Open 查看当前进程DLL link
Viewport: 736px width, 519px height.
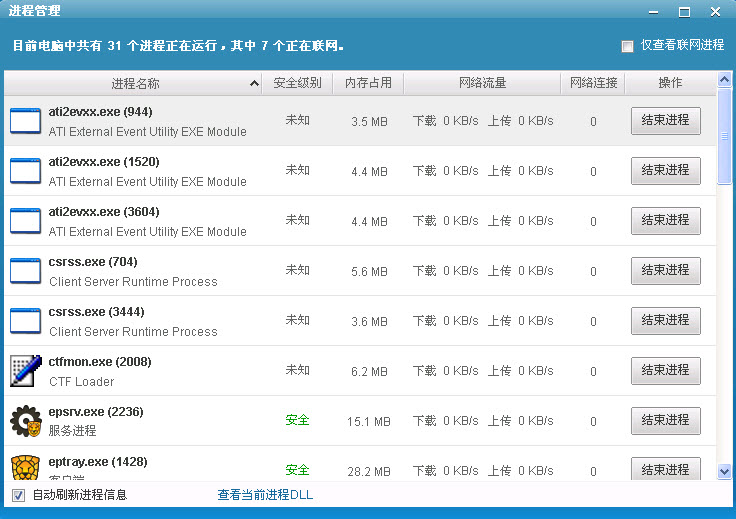pyautogui.click(x=265, y=495)
